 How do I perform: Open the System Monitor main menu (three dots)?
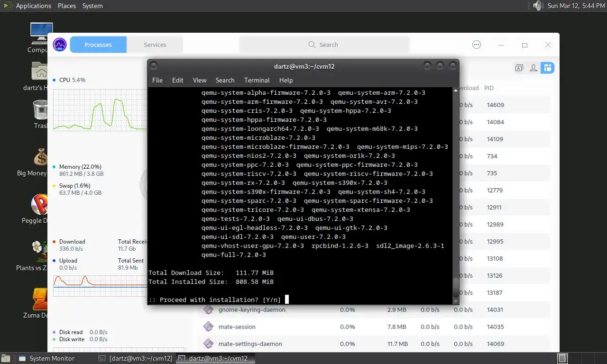pos(477,45)
